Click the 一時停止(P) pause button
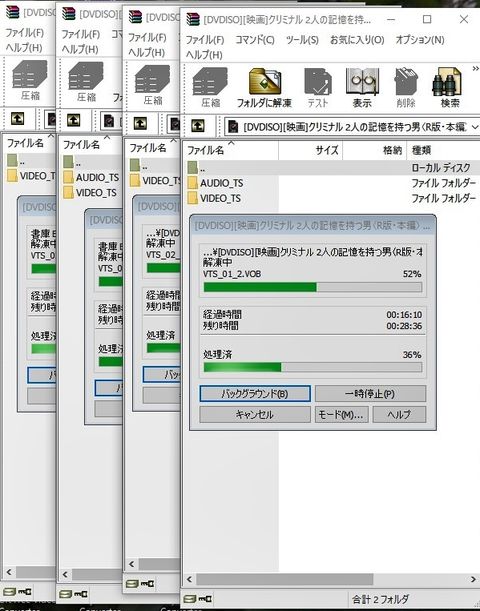The image size is (480, 611). pyautogui.click(x=370, y=394)
